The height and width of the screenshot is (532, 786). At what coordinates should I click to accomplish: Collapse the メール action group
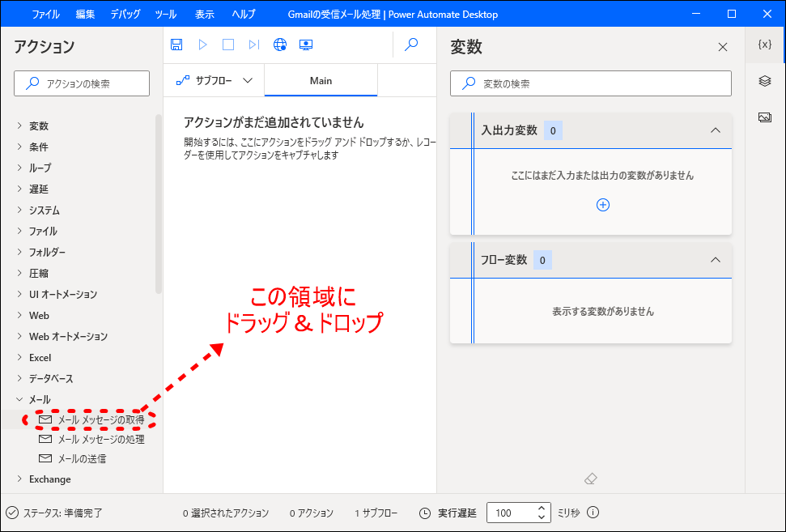[19, 399]
